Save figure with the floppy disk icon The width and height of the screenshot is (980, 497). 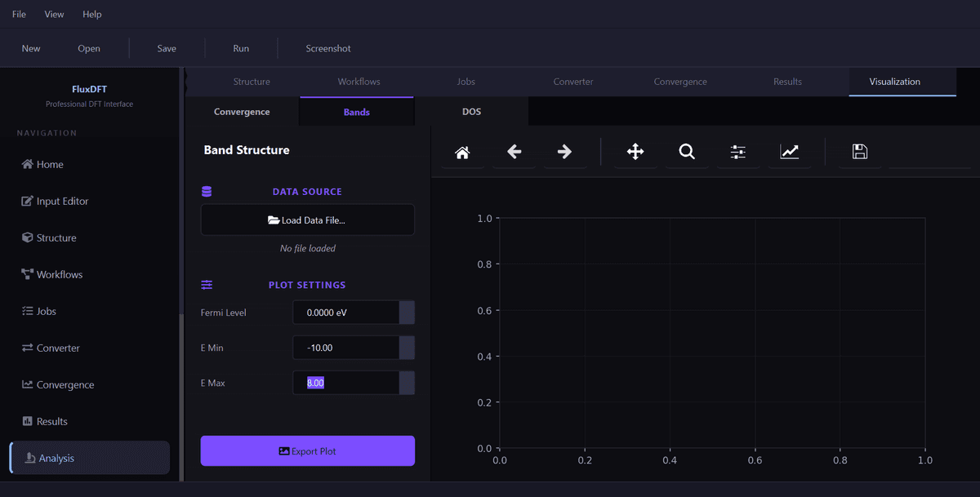point(859,152)
